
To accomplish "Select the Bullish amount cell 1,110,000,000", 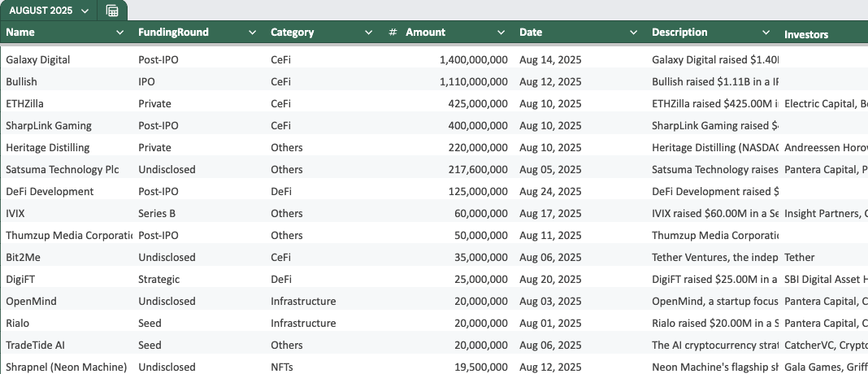I will click(x=456, y=81).
